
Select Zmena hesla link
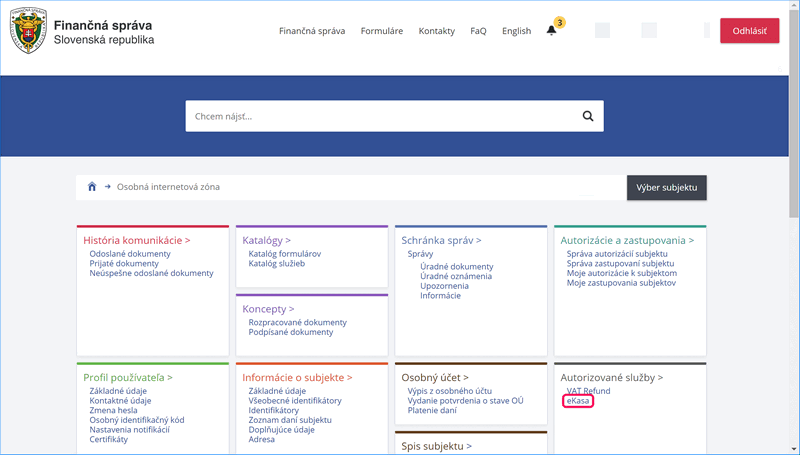tap(113, 410)
